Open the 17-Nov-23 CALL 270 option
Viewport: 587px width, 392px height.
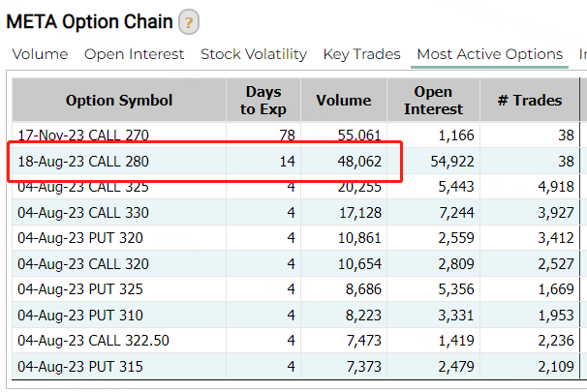(x=83, y=136)
